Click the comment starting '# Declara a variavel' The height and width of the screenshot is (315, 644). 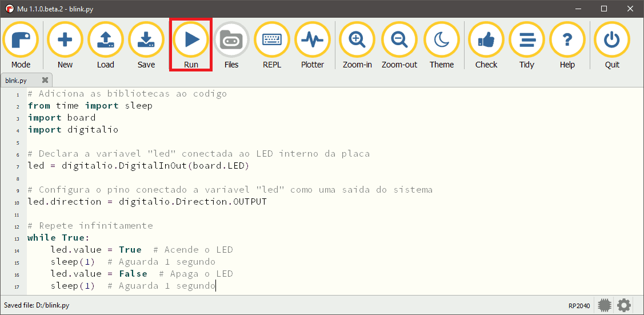pyautogui.click(x=199, y=154)
